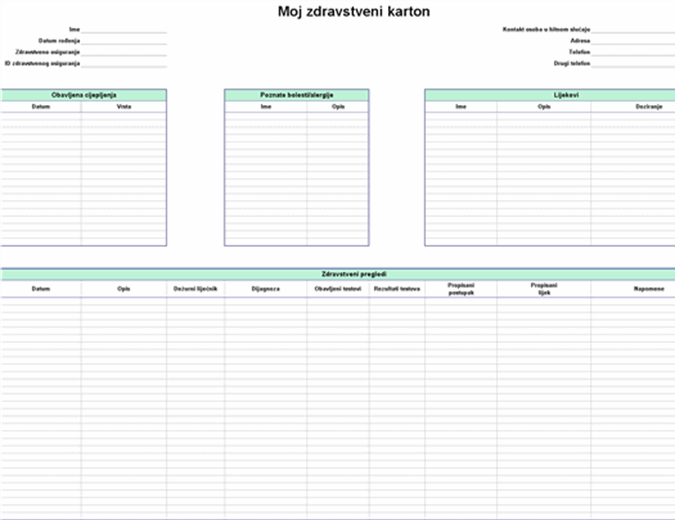Click the 'Zdravstveno osiguranje' input field
675x520 pixels.
point(124,52)
